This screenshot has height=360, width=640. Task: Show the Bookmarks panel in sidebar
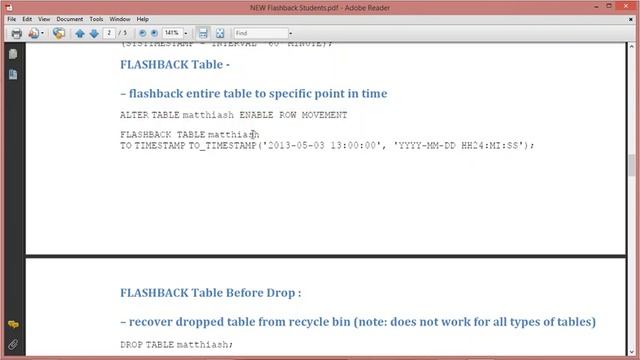[13, 74]
